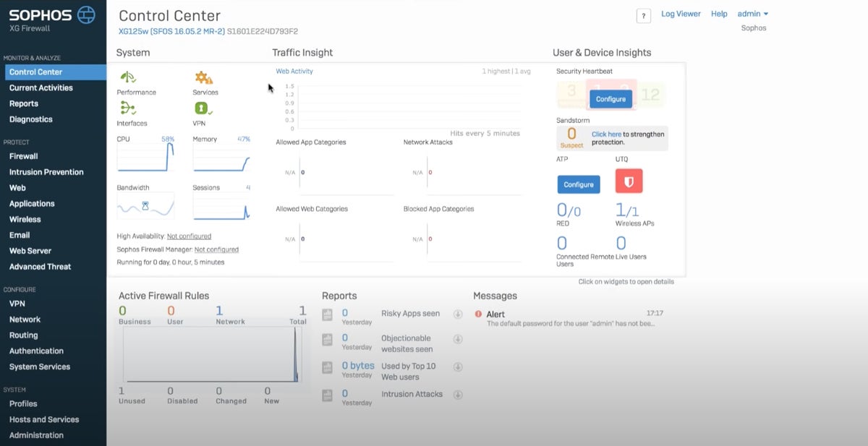Click Configure button under ATP
Viewport: 868px width, 446px height.
579,184
